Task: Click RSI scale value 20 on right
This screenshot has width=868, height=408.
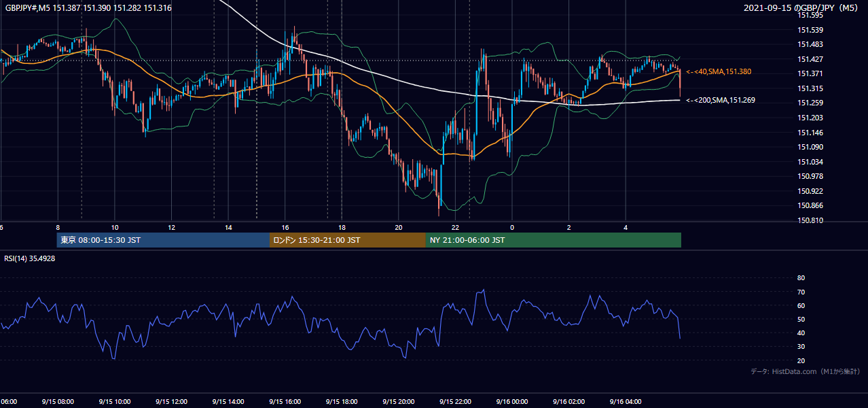Action: click(801, 360)
